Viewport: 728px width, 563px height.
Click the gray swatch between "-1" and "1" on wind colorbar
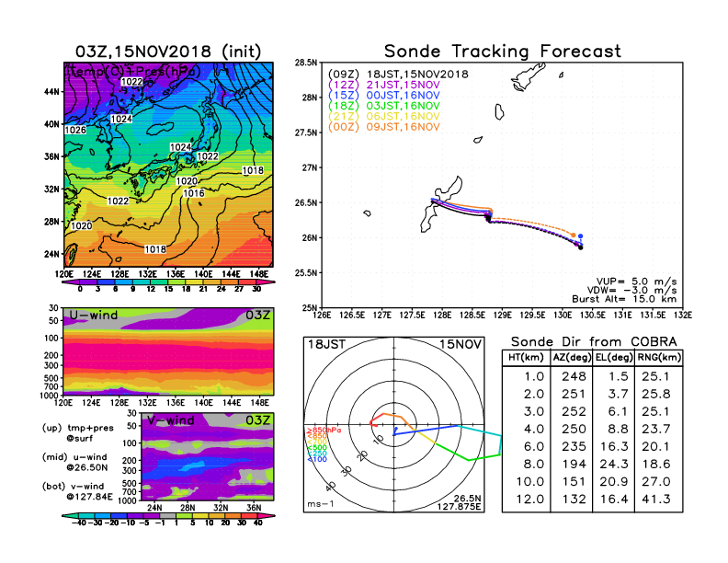[x=168, y=515]
